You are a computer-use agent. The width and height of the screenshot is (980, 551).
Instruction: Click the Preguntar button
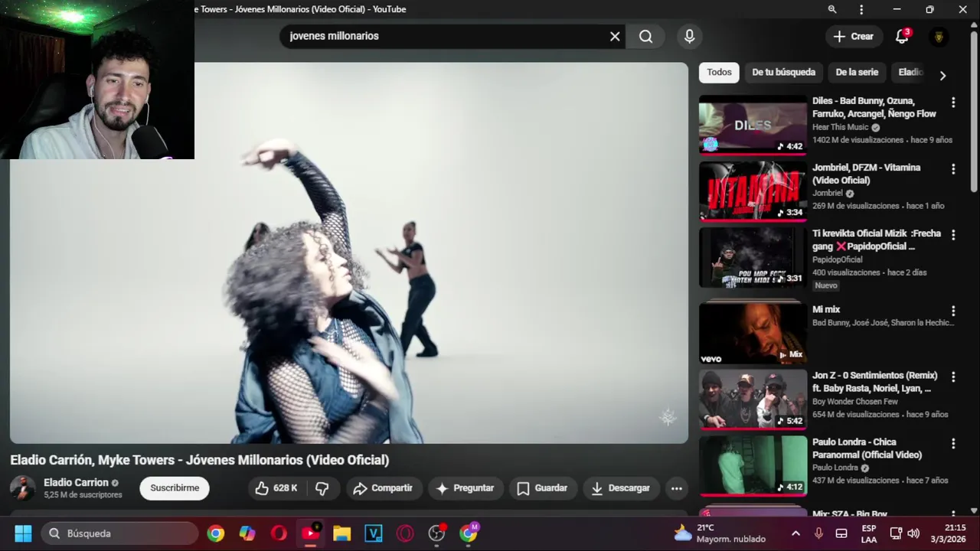click(465, 488)
